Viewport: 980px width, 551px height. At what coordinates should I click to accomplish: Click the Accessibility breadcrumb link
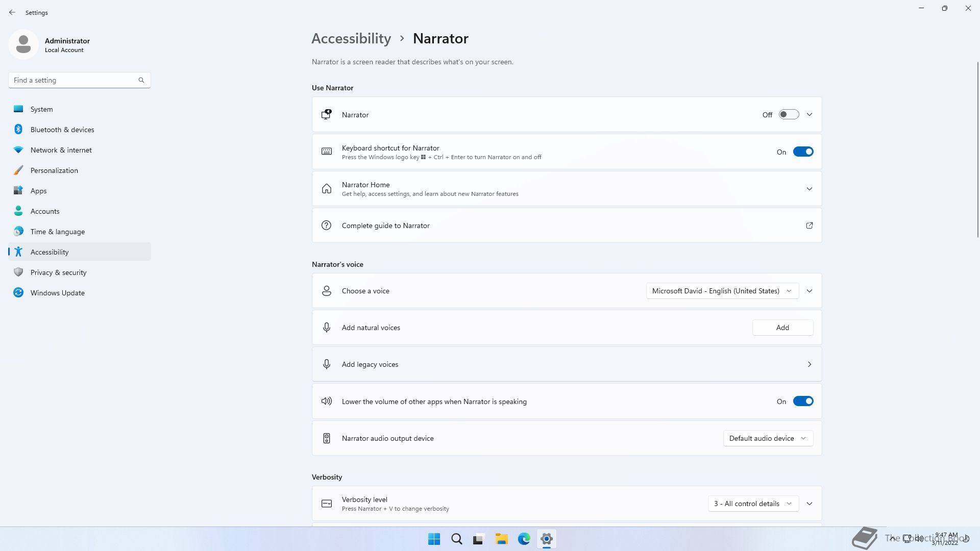coord(351,39)
